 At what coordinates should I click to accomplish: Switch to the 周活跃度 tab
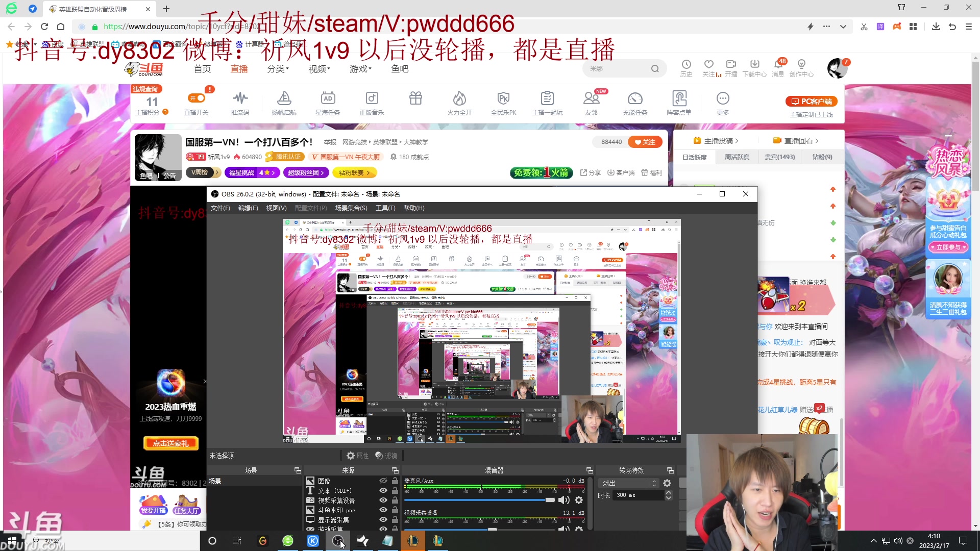(737, 157)
